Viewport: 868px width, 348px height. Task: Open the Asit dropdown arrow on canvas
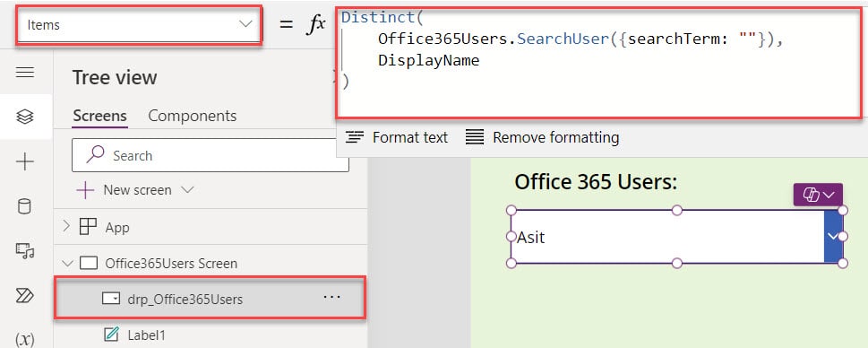pyautogui.click(x=833, y=236)
